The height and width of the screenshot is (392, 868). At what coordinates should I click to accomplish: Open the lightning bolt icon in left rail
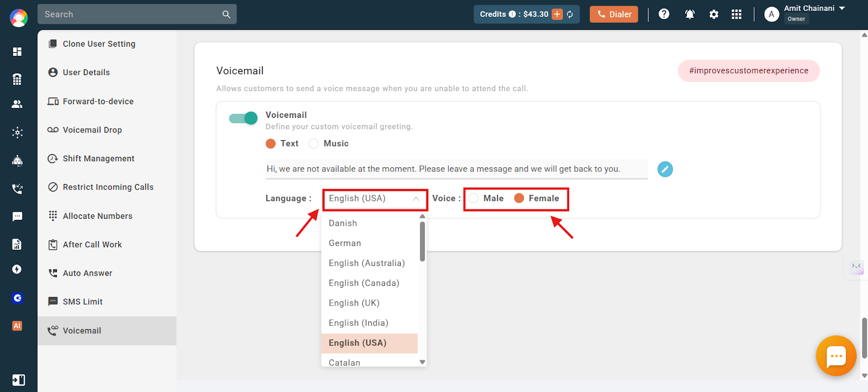(17, 269)
